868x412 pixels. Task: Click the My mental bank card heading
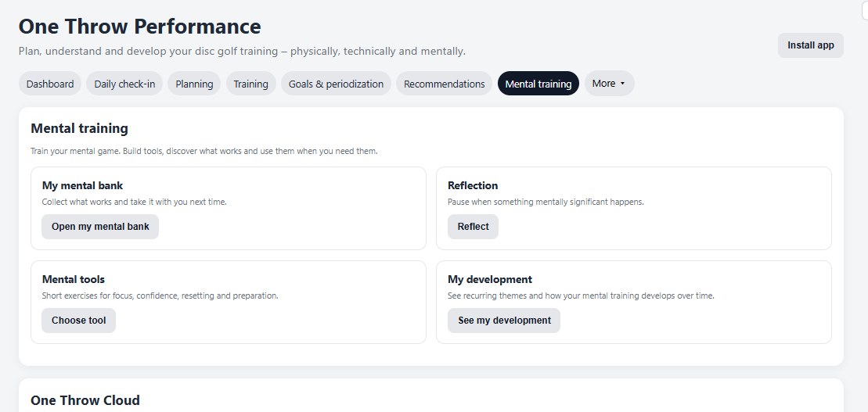tap(82, 185)
